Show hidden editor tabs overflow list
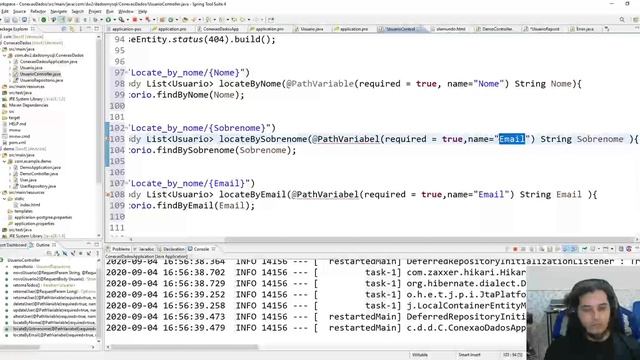 [607, 29]
